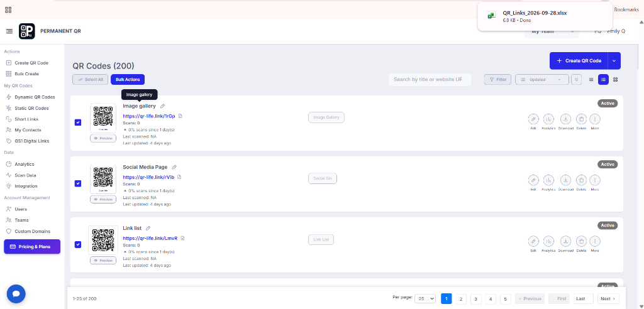Edit the Image gallery QR code

tap(533, 119)
